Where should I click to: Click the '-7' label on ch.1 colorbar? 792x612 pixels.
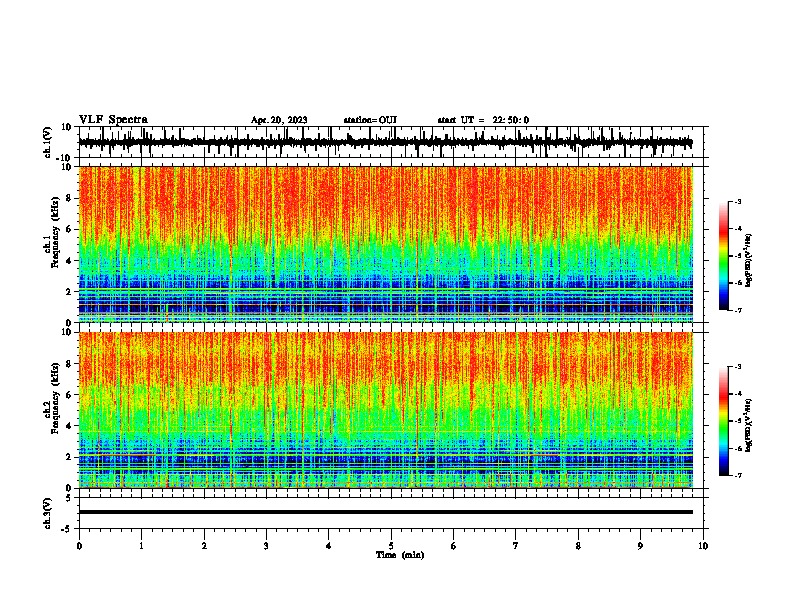point(737,310)
